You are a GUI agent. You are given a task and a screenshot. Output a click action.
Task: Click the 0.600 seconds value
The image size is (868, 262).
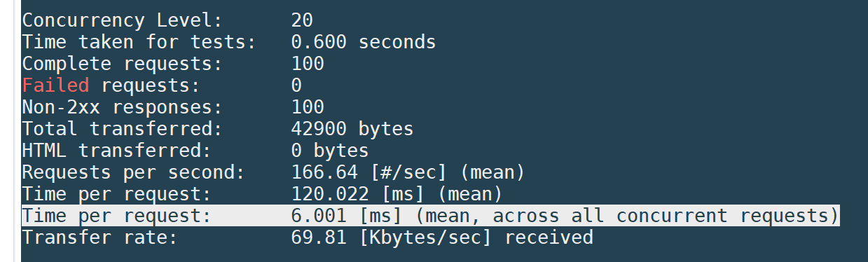tap(364, 42)
